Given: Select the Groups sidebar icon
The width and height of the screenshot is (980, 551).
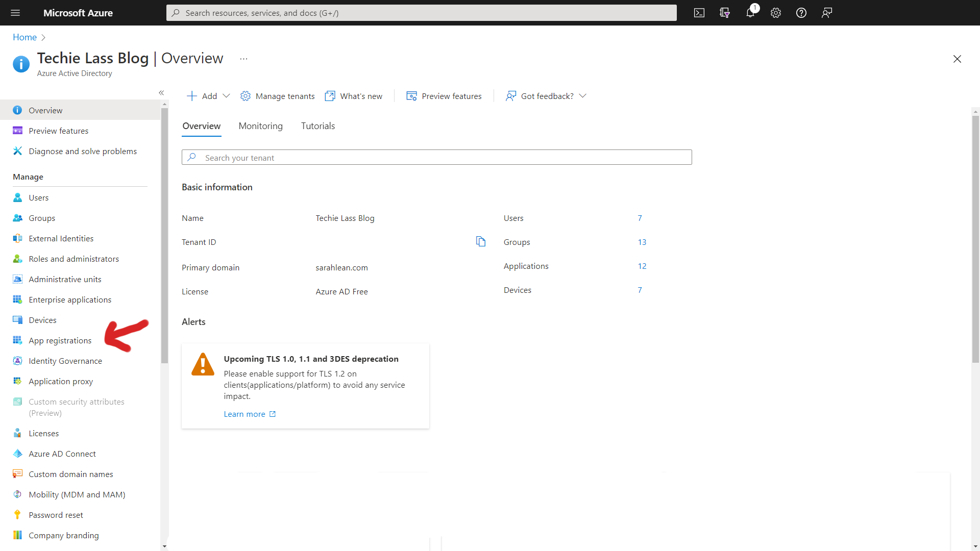Looking at the screenshot, I should click(17, 217).
